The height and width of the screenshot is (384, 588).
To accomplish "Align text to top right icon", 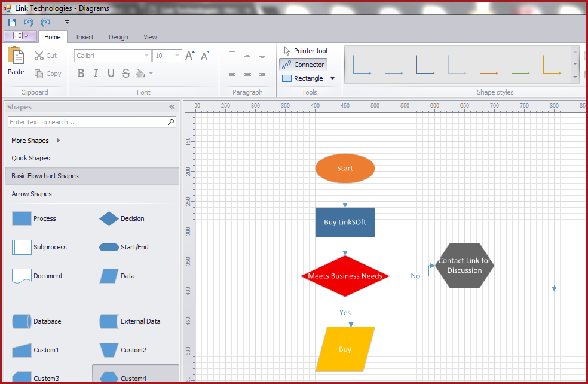I will click(x=262, y=57).
